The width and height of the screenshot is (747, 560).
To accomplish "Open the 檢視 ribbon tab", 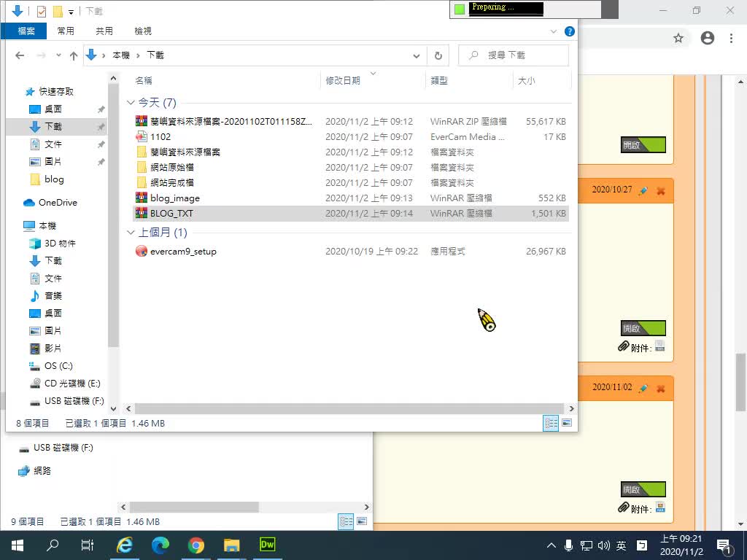I will (x=143, y=31).
